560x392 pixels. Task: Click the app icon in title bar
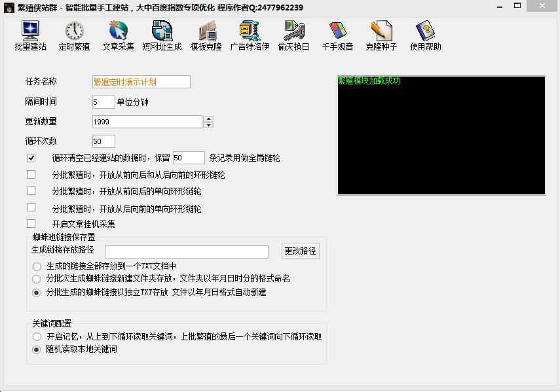[9, 7]
